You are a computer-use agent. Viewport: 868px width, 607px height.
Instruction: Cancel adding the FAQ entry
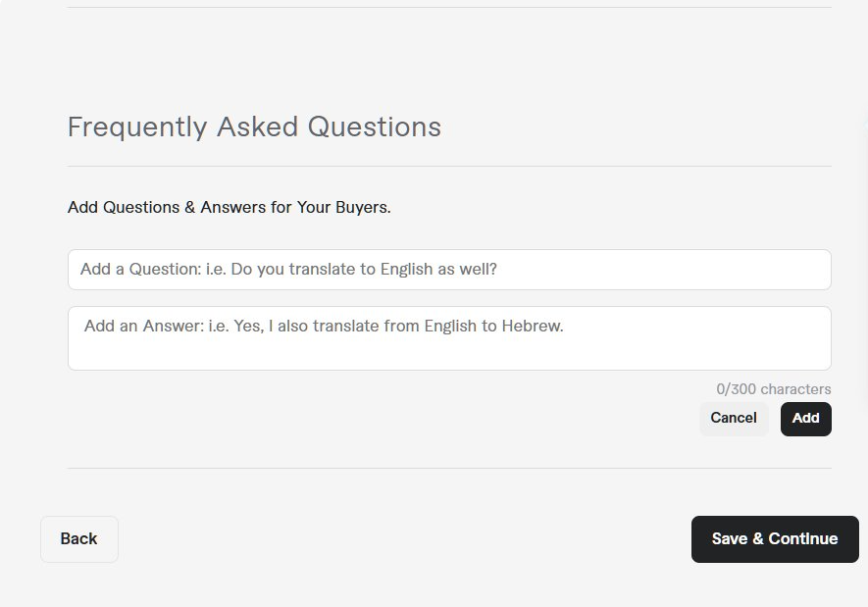pos(734,419)
